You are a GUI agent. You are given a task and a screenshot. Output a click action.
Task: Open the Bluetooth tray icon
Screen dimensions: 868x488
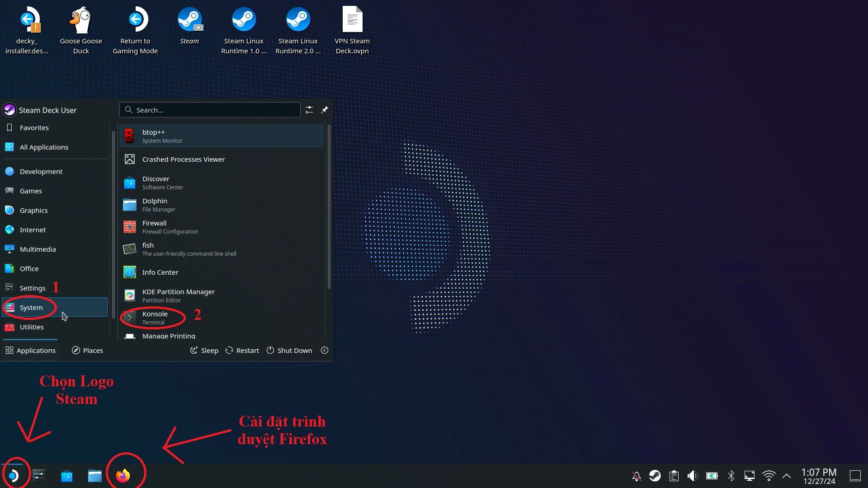(731, 476)
